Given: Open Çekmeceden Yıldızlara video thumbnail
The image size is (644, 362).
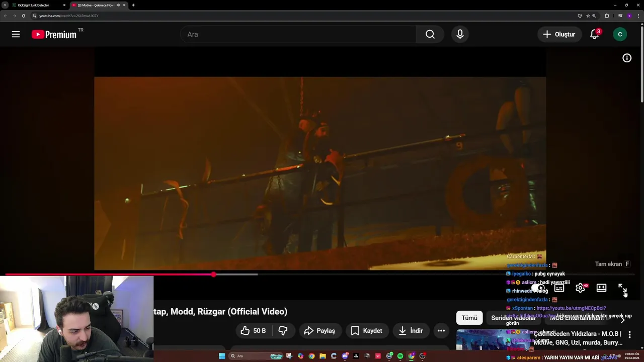Looking at the screenshot, I should (493, 340).
